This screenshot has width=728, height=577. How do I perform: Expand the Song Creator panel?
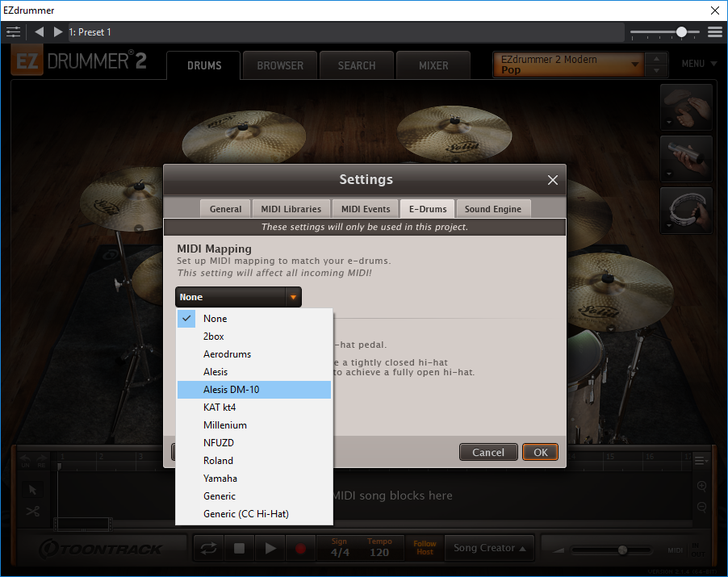coord(489,548)
